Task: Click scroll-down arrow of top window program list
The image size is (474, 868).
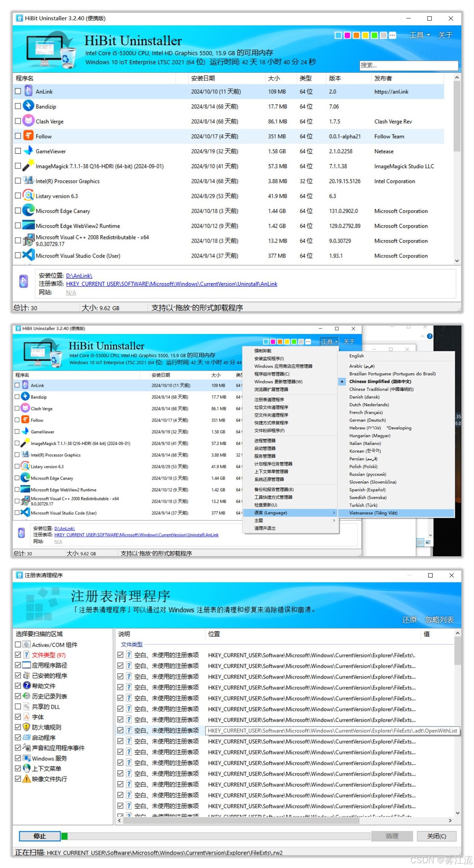Action: tap(457, 261)
